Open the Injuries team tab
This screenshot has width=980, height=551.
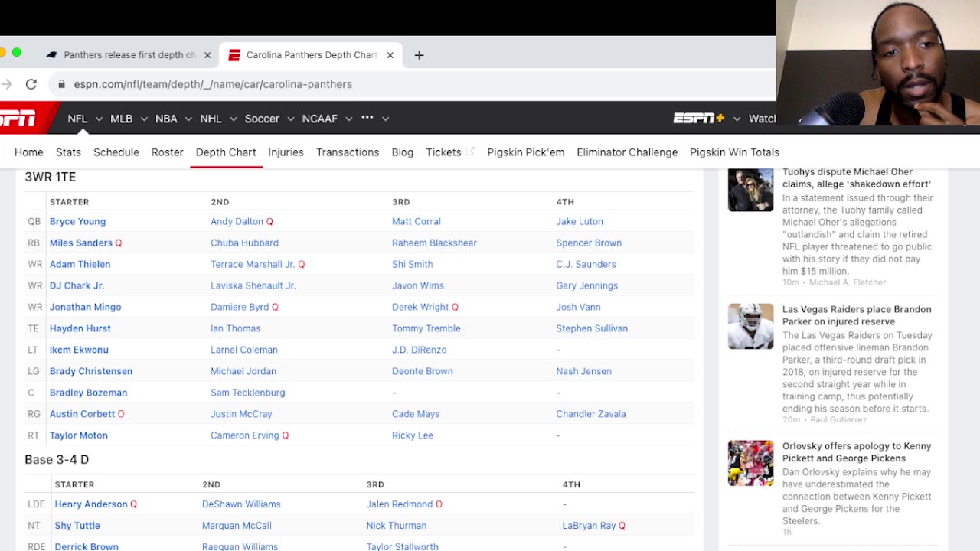(286, 152)
